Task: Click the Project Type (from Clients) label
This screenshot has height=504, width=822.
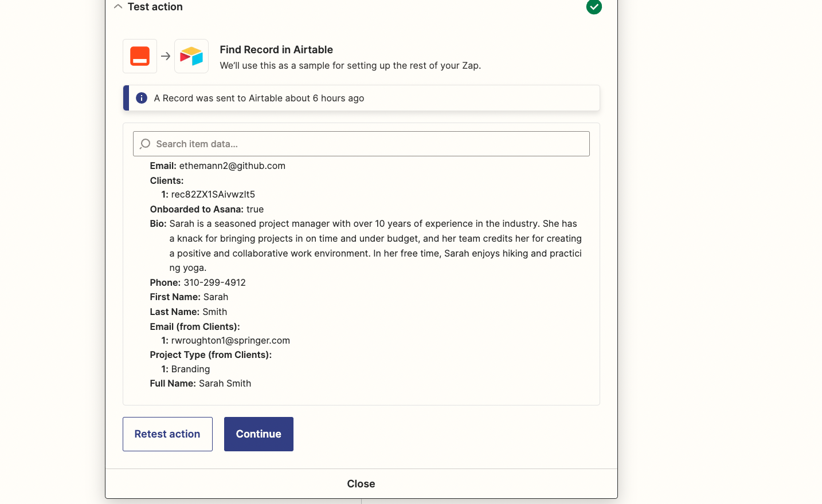Action: 211,355
